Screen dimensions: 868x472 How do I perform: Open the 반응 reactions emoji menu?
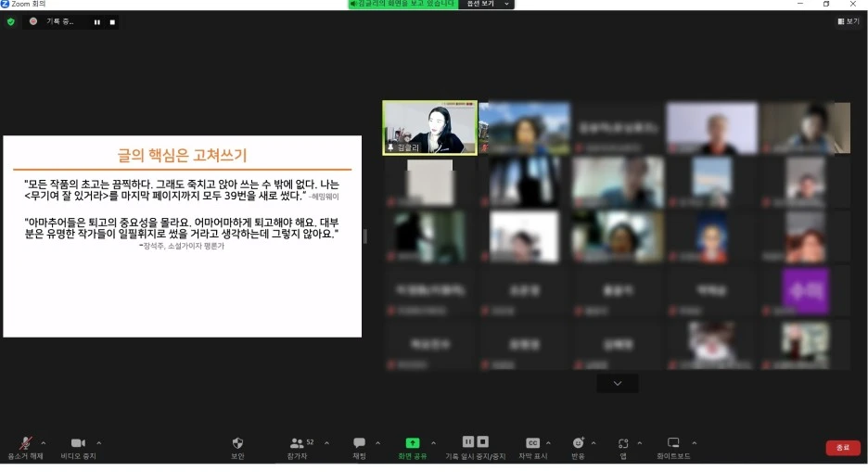[578, 448]
